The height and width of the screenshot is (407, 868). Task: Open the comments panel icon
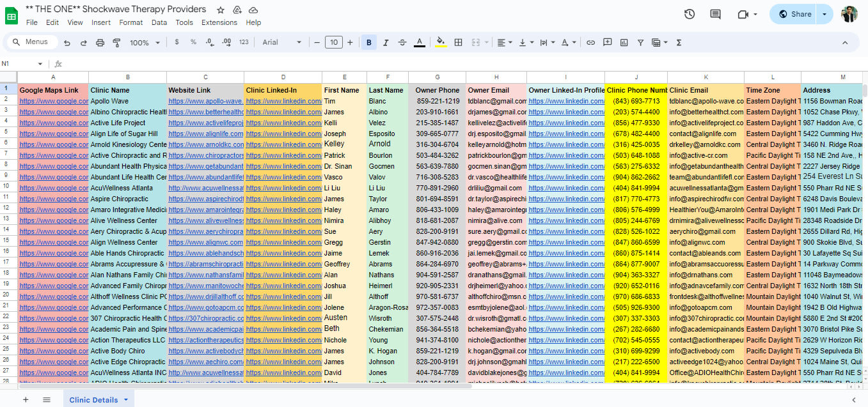(715, 14)
